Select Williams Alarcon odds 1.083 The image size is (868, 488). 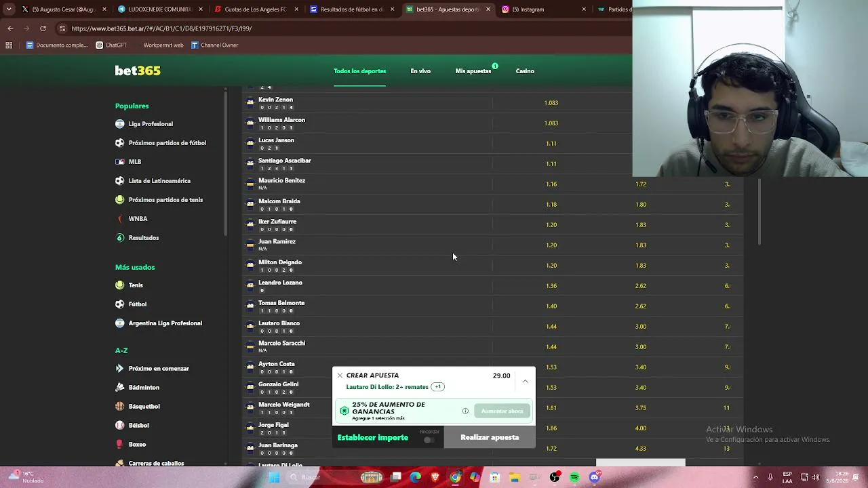coord(551,123)
